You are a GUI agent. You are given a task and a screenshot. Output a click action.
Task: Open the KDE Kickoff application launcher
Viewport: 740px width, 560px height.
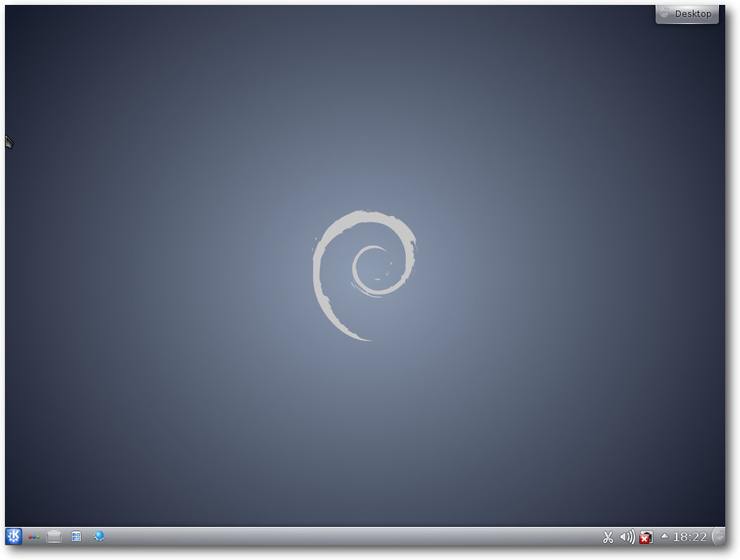[x=13, y=536]
